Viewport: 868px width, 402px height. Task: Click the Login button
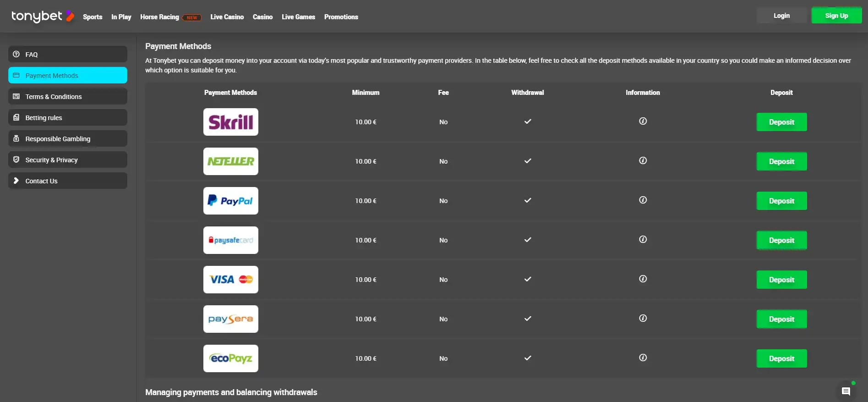click(781, 16)
